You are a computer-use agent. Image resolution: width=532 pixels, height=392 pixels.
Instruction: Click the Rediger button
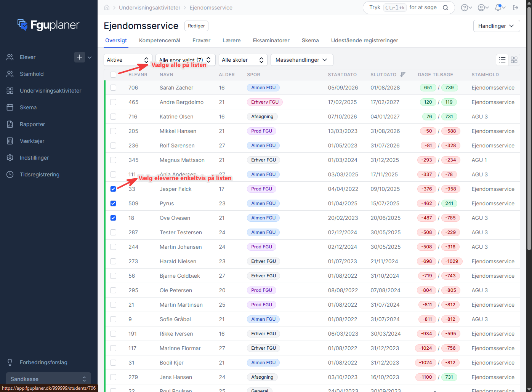196,26
